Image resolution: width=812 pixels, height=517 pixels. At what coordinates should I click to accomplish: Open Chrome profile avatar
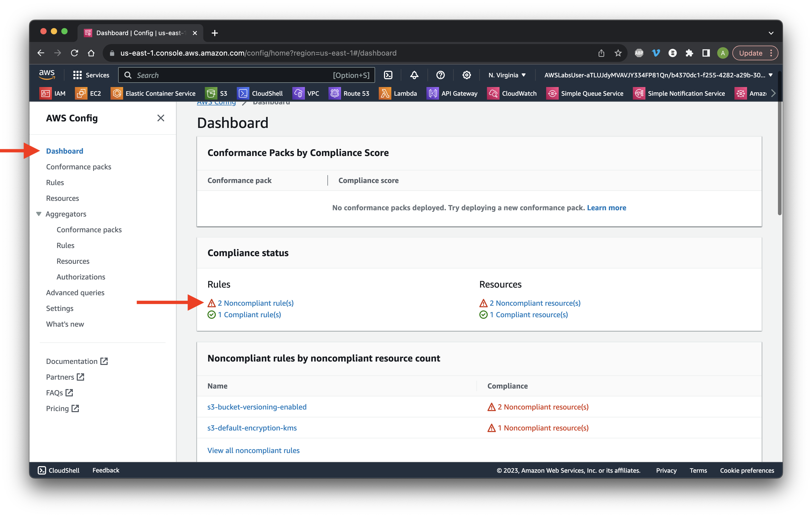723,53
